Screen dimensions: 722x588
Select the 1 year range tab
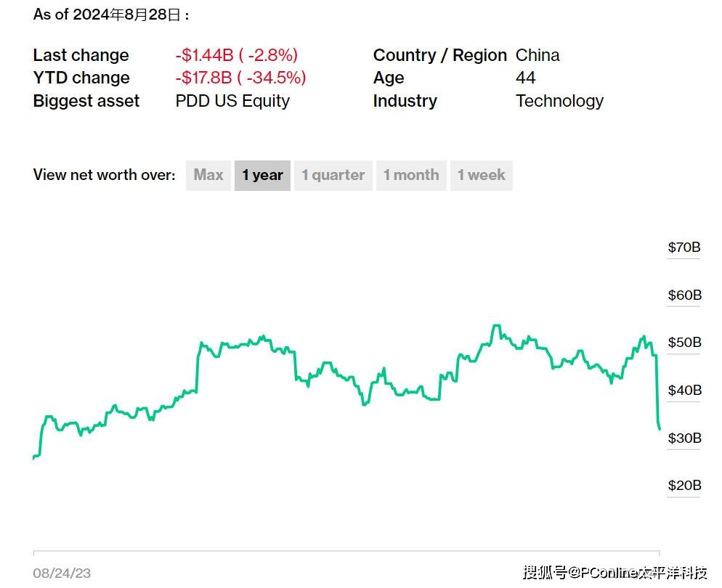[x=262, y=176]
